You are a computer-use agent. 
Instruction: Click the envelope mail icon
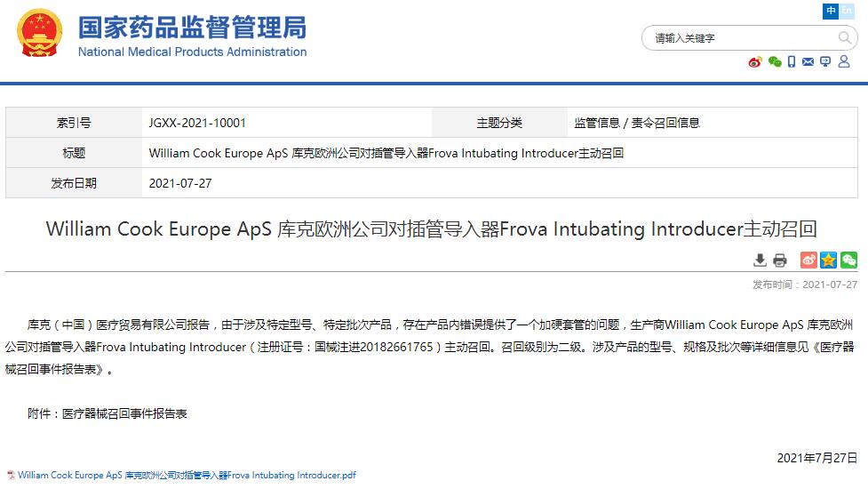(808, 61)
